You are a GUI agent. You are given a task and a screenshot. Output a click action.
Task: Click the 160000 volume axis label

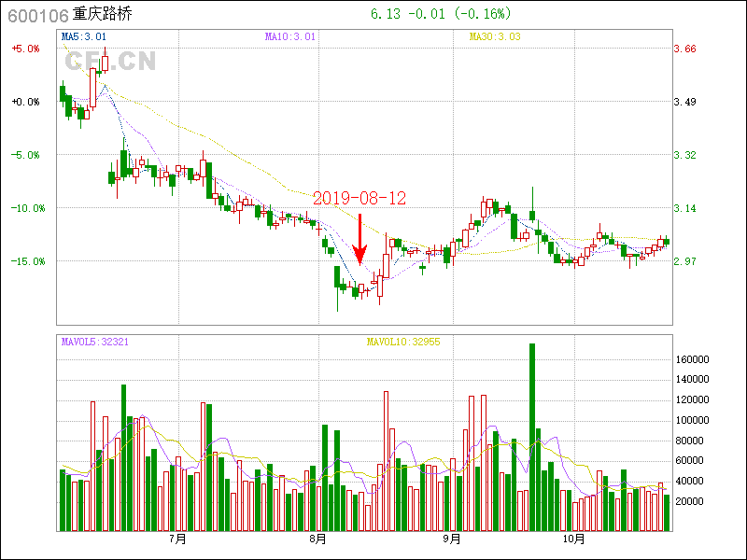(x=693, y=359)
